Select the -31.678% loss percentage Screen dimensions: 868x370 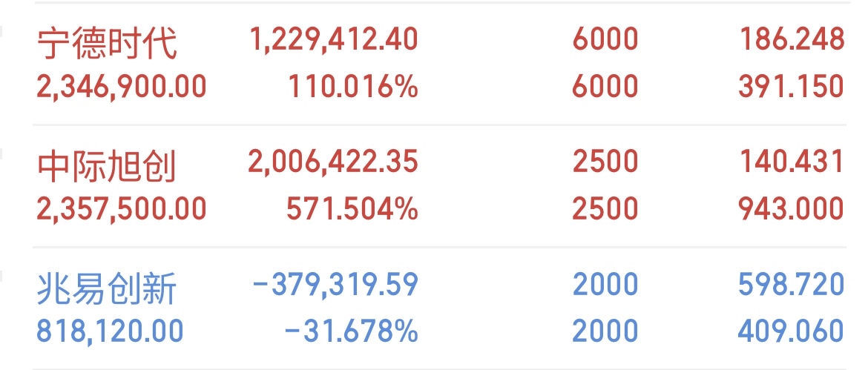pyautogui.click(x=352, y=331)
